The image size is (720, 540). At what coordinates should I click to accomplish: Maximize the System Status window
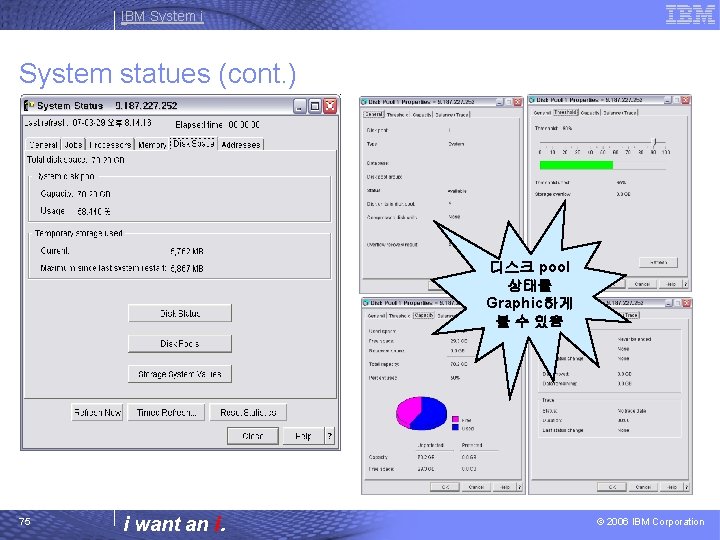[x=315, y=107]
